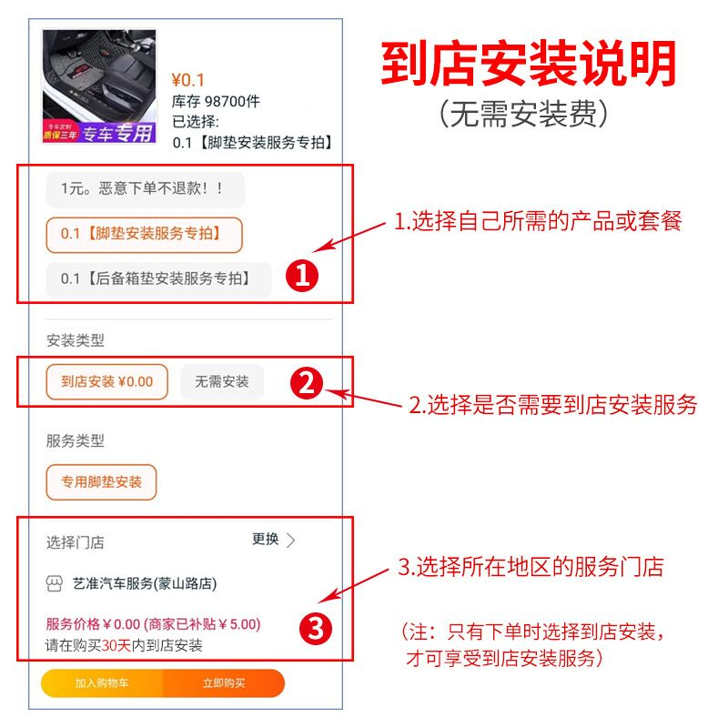Choose the 0.1【后备箱垫安装服务专拍】 option
Image resolution: width=728 pixels, height=728 pixels.
coord(158,279)
